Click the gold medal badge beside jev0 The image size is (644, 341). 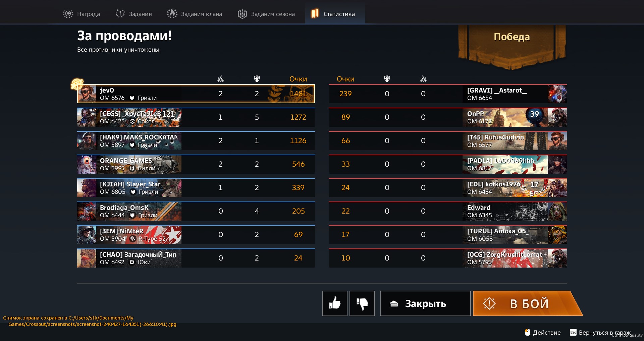point(77,84)
